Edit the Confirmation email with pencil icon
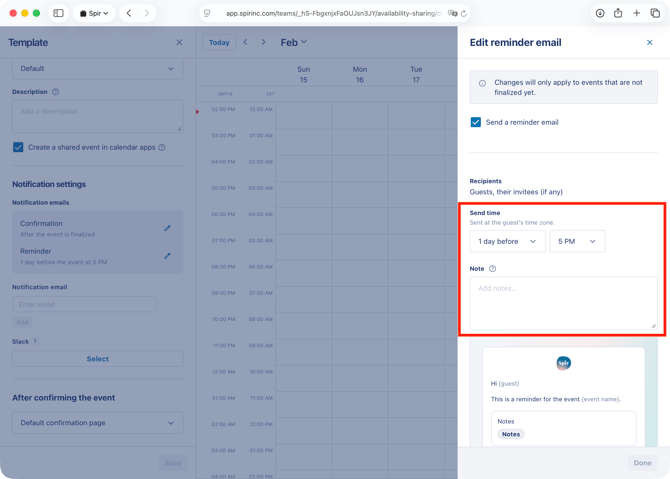 point(167,228)
